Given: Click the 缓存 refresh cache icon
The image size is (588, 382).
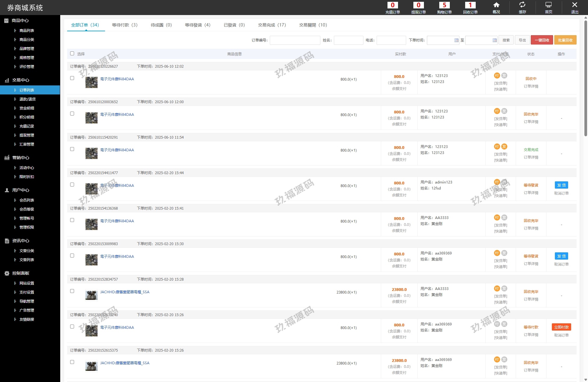Looking at the screenshot, I should 522,5.
